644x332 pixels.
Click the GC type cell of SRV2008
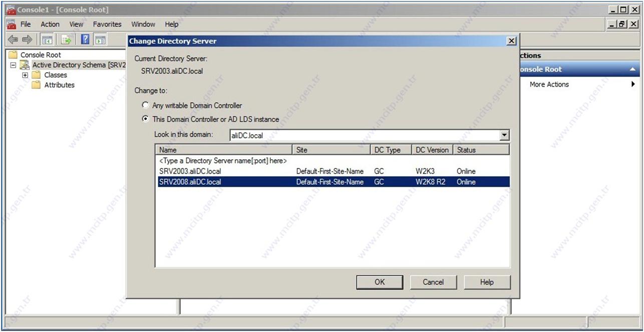379,182
